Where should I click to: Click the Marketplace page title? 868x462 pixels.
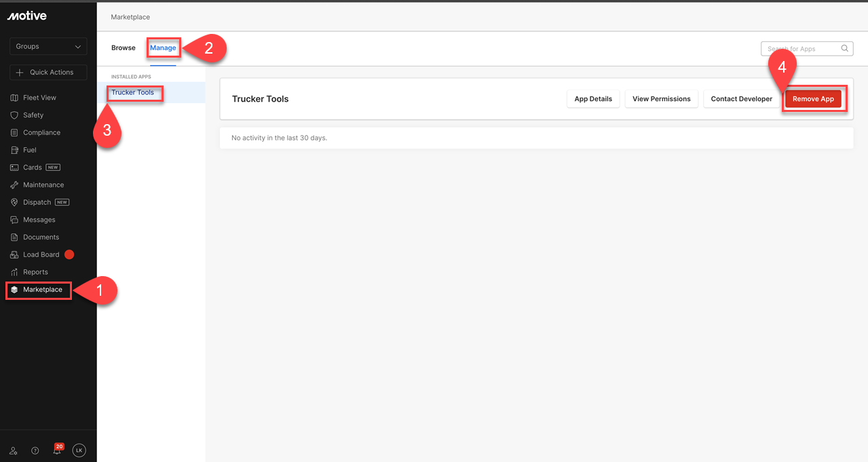coord(130,17)
